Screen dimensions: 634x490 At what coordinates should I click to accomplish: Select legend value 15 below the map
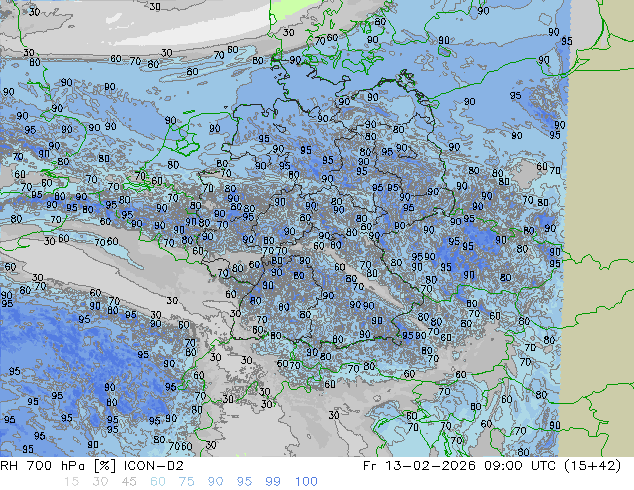click(x=71, y=482)
